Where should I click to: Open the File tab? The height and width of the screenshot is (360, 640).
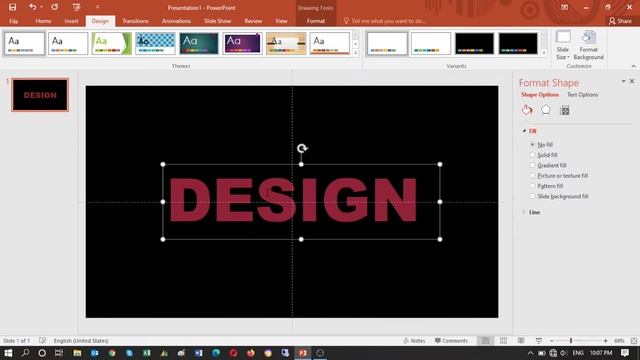click(13, 21)
